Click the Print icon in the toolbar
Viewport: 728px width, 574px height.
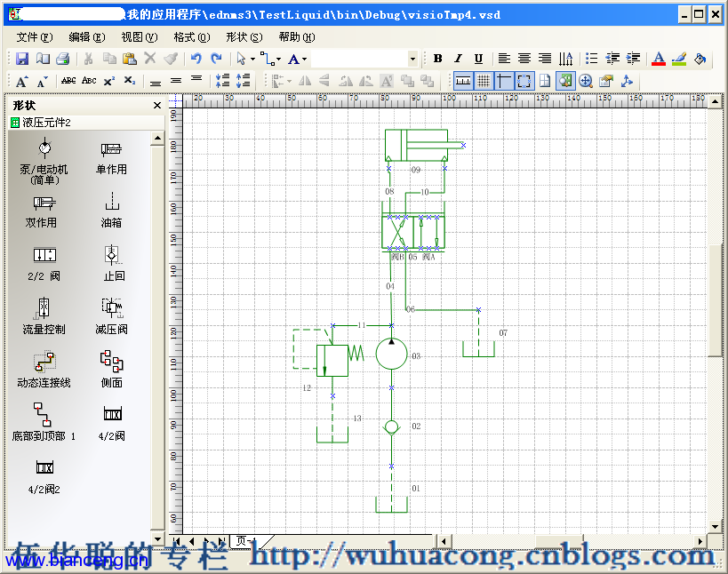(63, 59)
